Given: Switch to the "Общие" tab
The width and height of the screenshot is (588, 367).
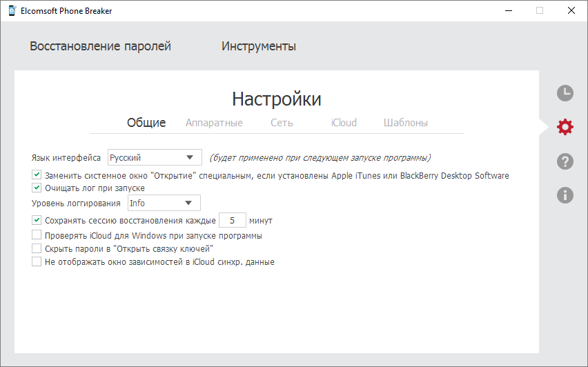Looking at the screenshot, I should [x=146, y=123].
